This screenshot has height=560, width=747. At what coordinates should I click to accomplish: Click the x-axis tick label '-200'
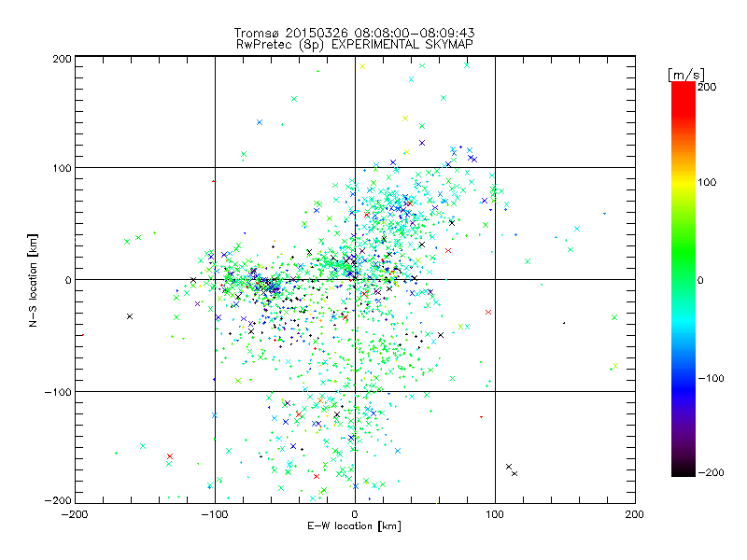coord(75,514)
